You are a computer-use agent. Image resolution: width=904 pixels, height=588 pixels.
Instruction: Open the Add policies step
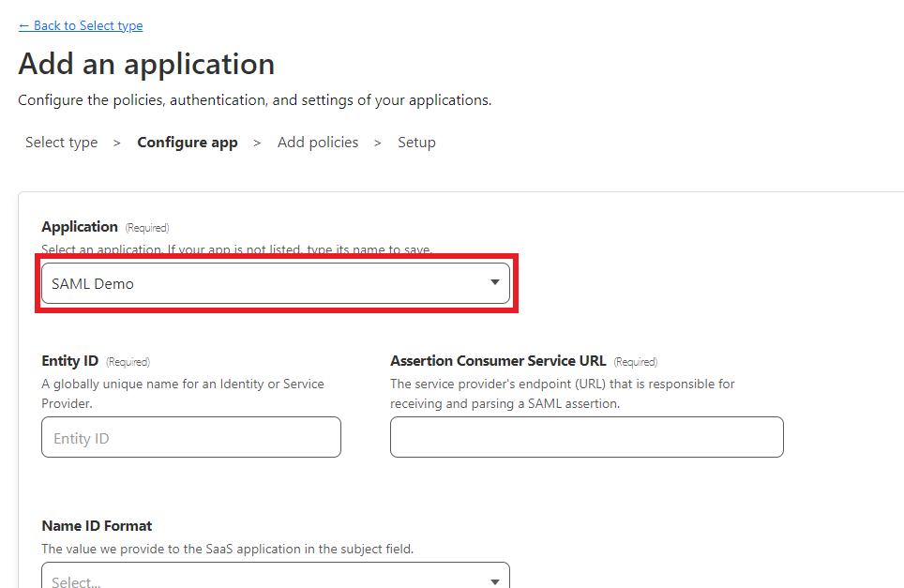point(318,142)
